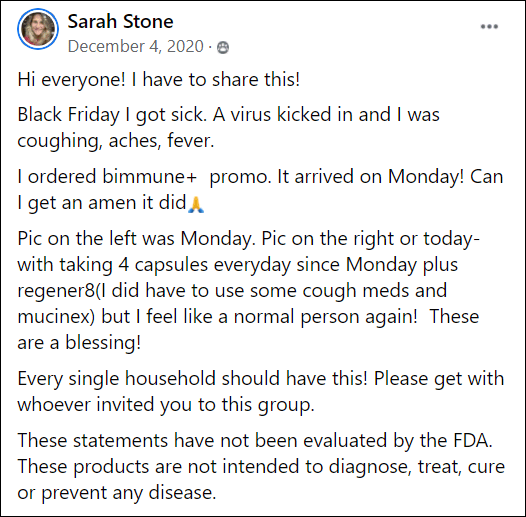The height and width of the screenshot is (517, 526).
Task: Open Sarah Stone's profile picture
Action: tap(38, 29)
